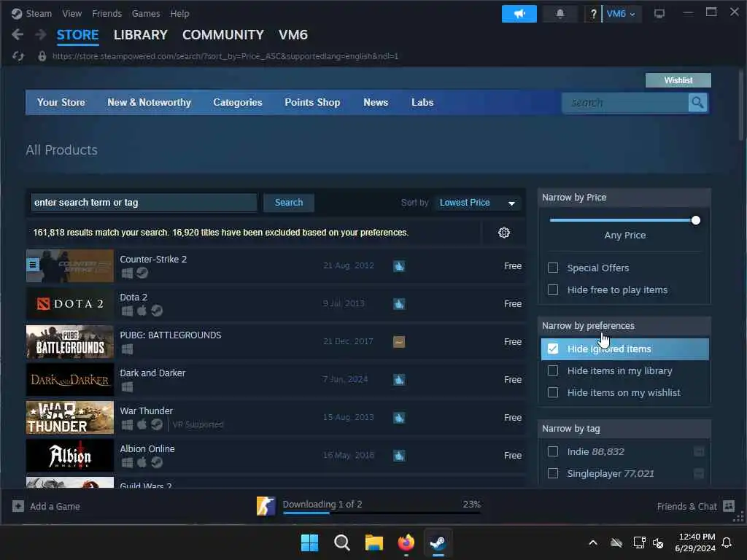The height and width of the screenshot is (560, 747).
Task: Check Hide items in my library
Action: point(553,370)
